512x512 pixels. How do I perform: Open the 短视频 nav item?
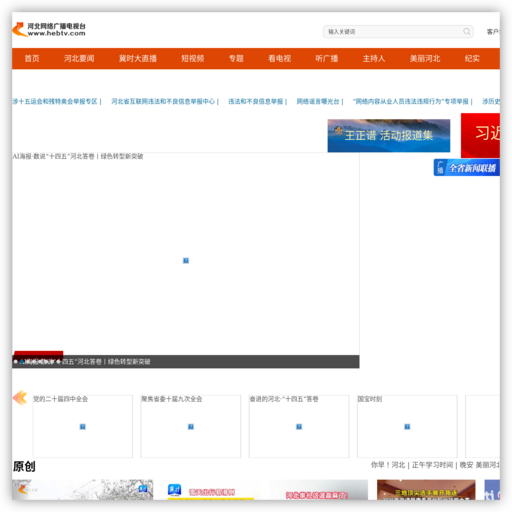[193, 59]
